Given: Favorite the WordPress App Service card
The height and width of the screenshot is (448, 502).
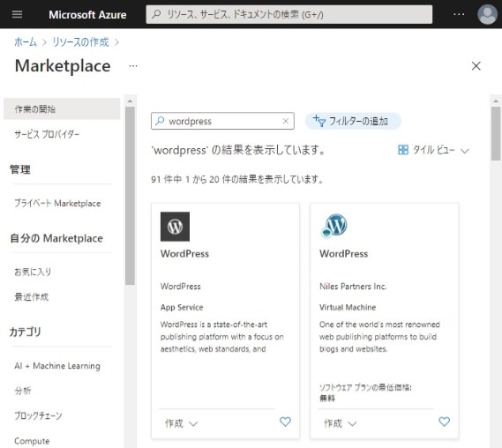Looking at the screenshot, I should pos(285,422).
